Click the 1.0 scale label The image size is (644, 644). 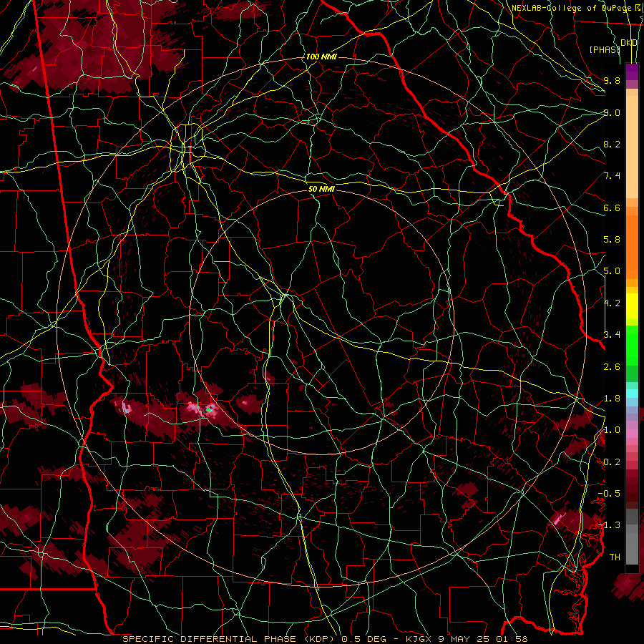[612, 430]
